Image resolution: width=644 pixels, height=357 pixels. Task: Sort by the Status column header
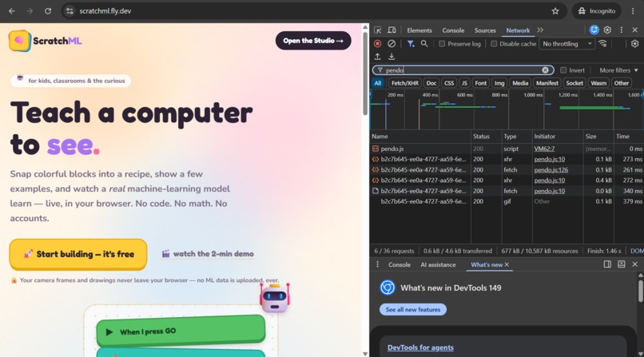(x=486, y=137)
